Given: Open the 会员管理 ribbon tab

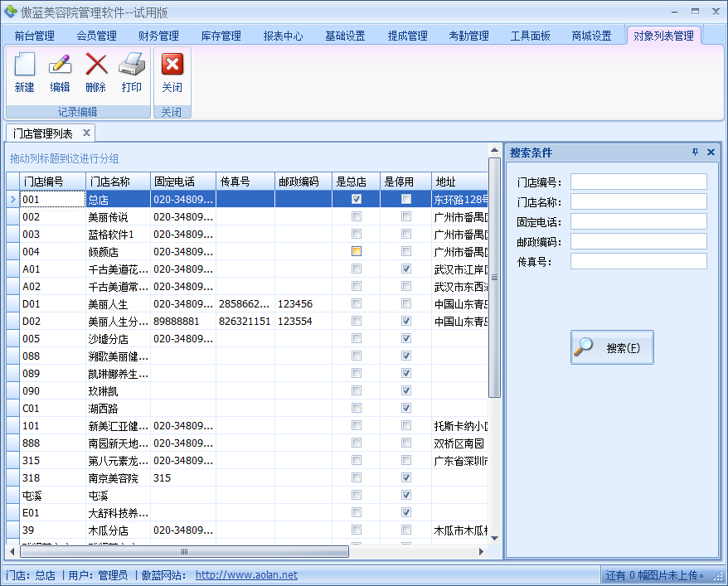Looking at the screenshot, I should (96, 36).
